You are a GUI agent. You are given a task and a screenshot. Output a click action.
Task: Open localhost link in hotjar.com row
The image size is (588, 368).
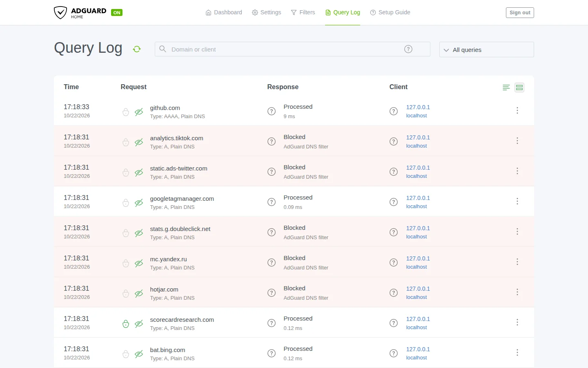pyautogui.click(x=416, y=297)
